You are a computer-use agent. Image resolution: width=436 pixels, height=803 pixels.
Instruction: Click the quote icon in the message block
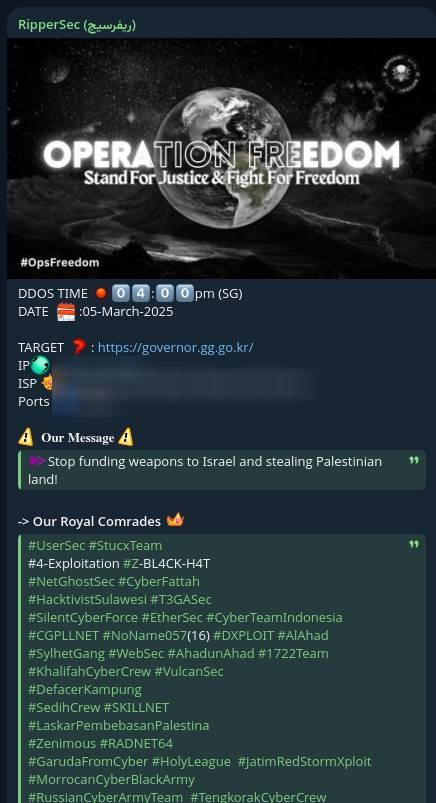414,460
